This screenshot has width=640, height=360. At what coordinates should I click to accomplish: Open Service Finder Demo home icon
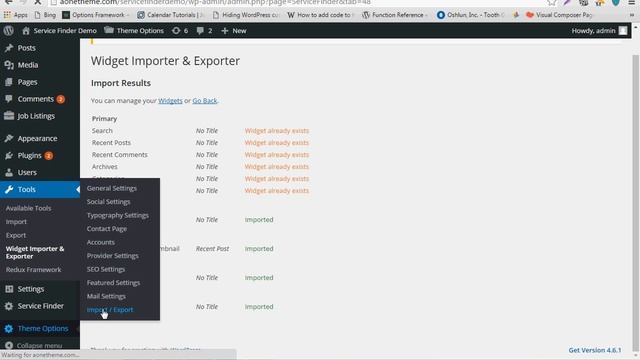click(x=26, y=31)
